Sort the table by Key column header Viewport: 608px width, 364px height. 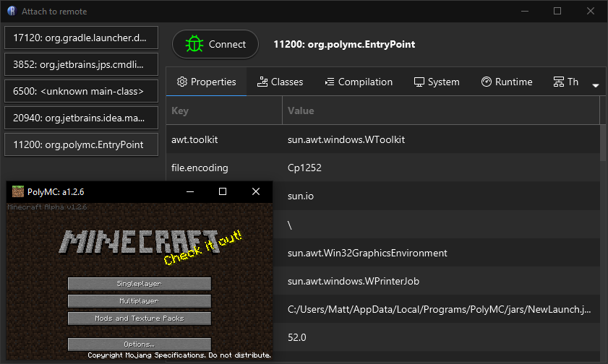[224, 111]
